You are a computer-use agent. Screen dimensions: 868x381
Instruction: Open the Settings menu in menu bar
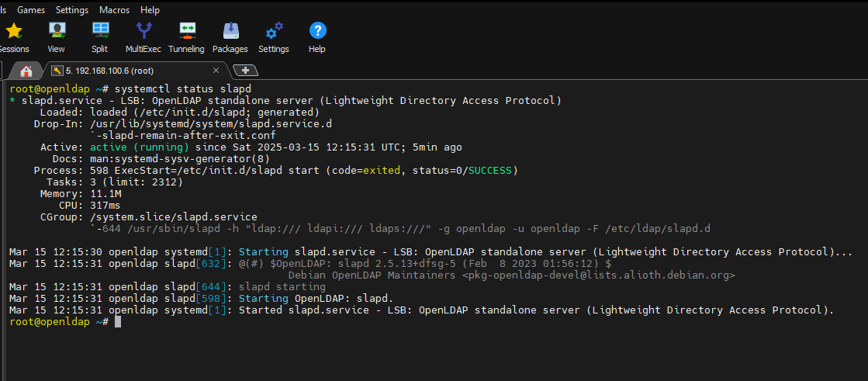click(72, 10)
